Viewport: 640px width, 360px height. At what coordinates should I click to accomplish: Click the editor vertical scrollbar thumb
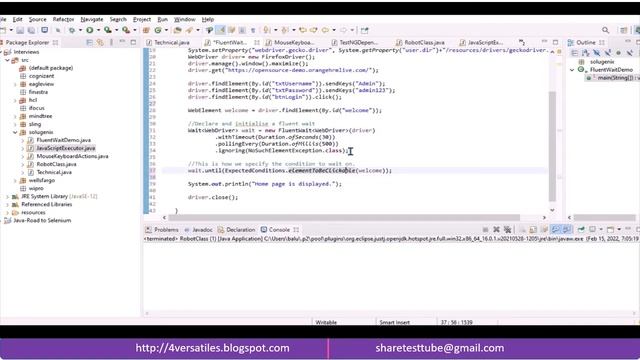tap(552, 146)
